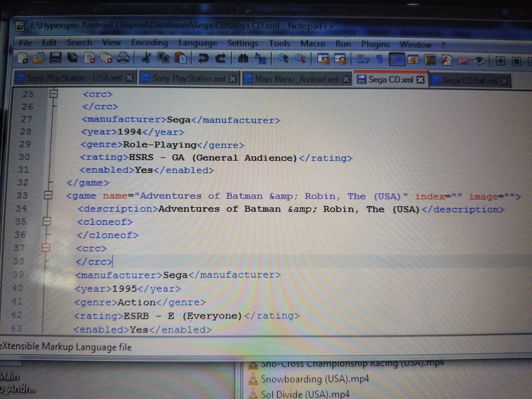Click the New file toolbar icon

23,58
